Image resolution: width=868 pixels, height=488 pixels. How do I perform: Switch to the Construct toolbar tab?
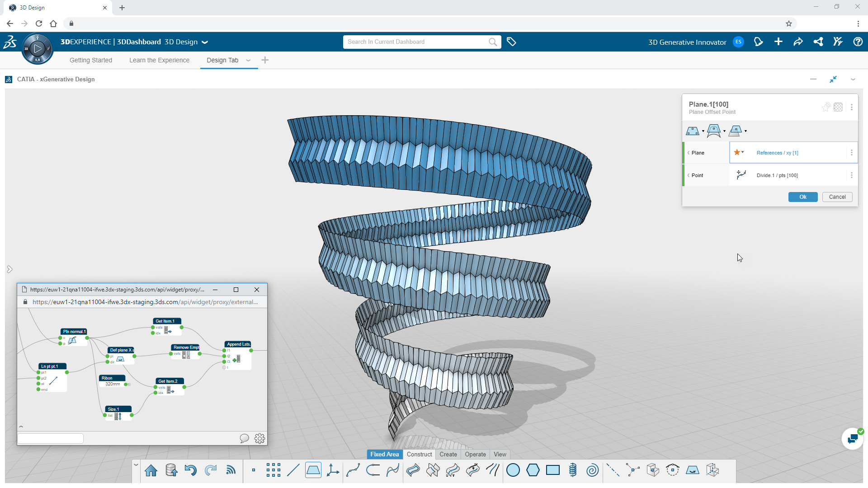[420, 455]
